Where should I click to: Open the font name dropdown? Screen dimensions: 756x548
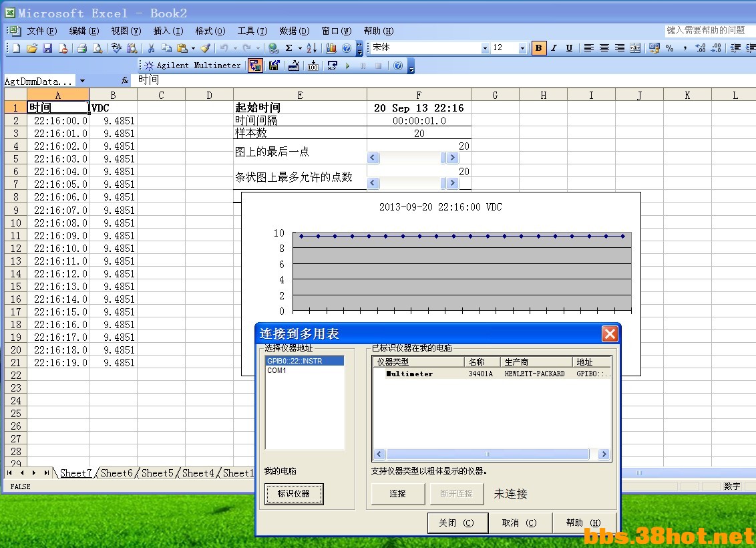click(x=485, y=47)
